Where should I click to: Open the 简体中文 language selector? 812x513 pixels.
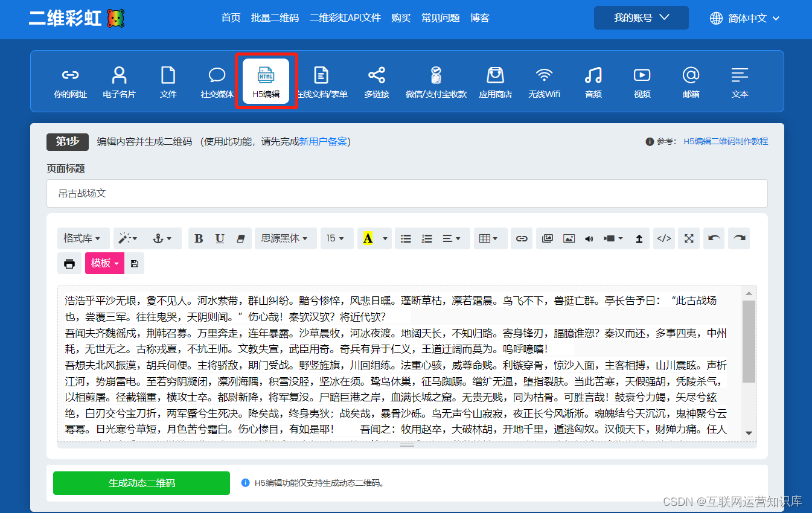pyautogui.click(x=745, y=18)
